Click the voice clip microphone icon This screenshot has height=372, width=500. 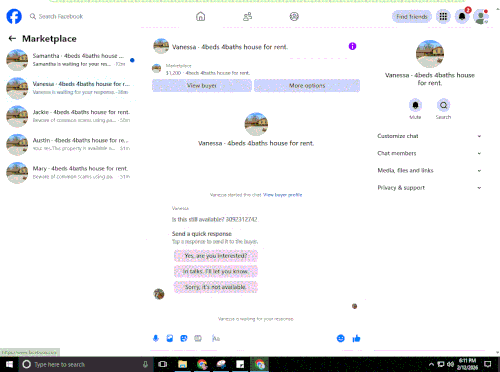click(156, 339)
